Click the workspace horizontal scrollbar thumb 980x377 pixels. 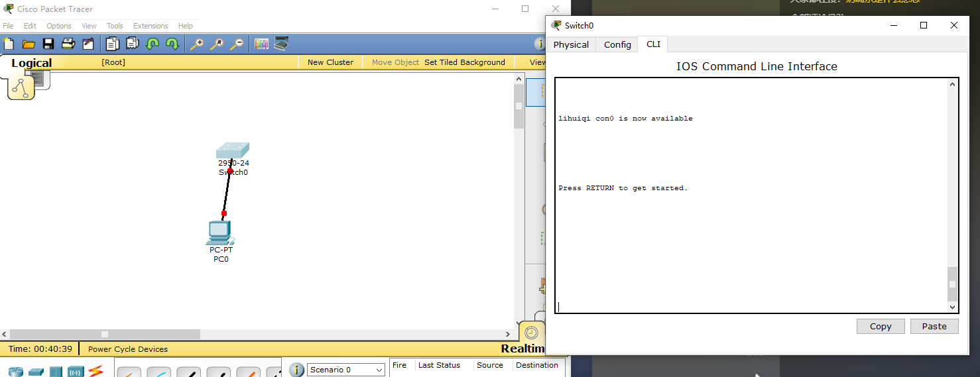click(105, 335)
